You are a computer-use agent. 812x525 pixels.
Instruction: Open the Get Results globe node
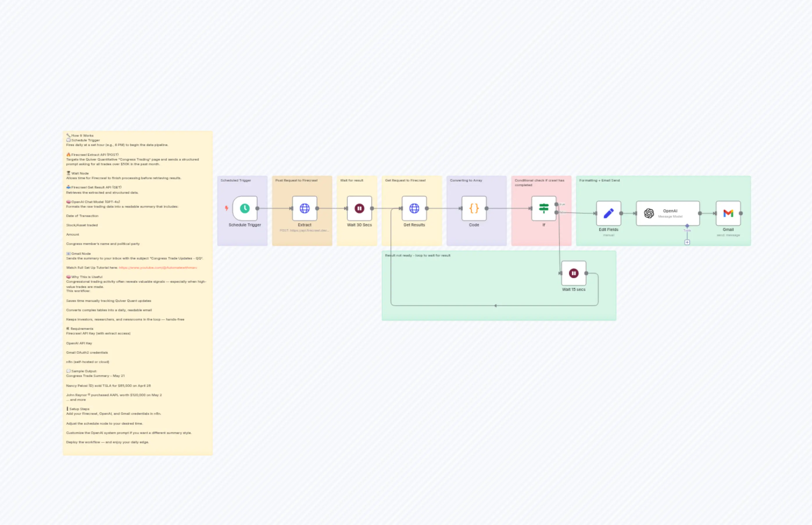(x=414, y=208)
